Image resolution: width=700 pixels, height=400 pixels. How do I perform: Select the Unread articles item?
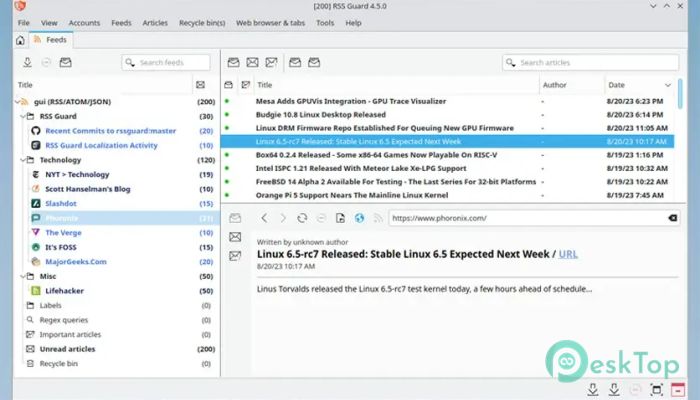pos(67,349)
